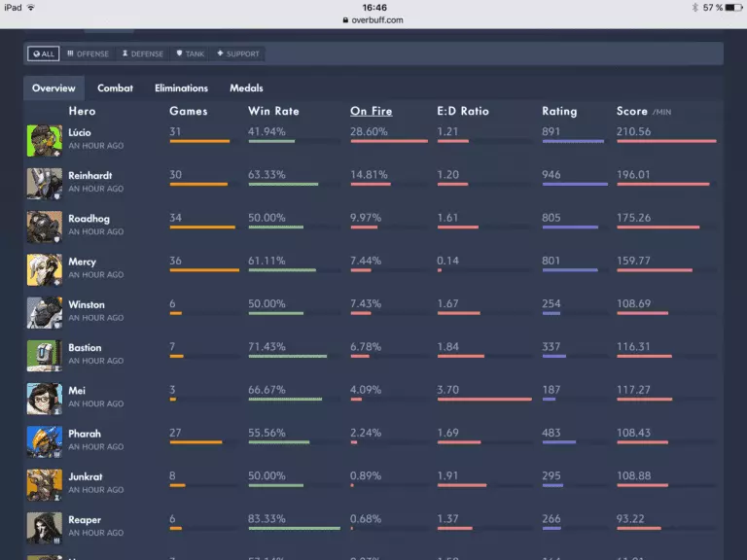This screenshot has width=747, height=560.
Task: Tap the 16:46 clock in status bar
Action: (374, 7)
